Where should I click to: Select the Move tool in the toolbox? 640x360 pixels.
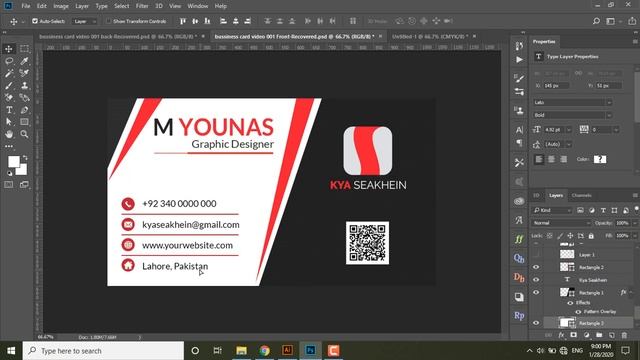(9, 49)
